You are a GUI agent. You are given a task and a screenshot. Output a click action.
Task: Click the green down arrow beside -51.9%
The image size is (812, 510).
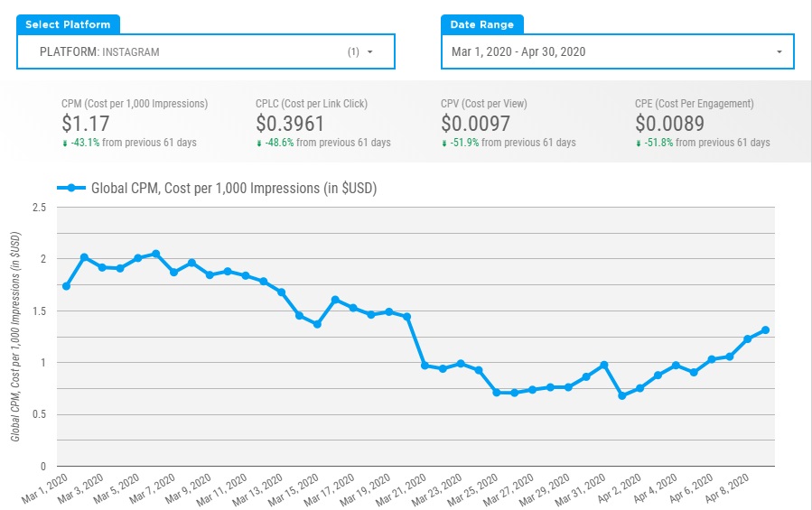[444, 144]
